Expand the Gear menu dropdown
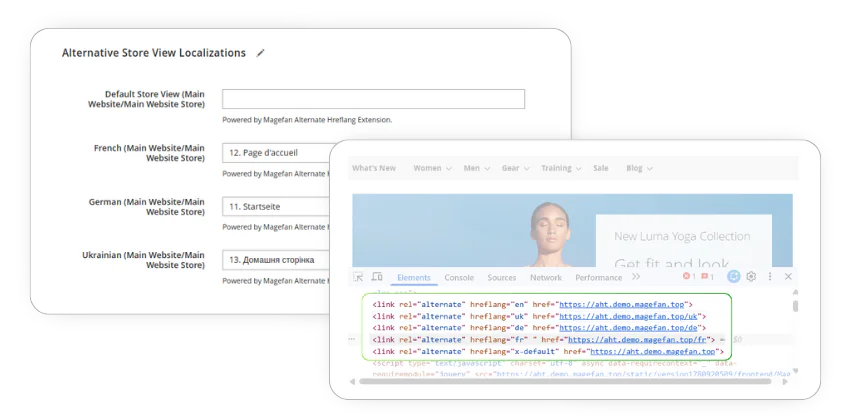Viewport: 850px width, 420px height. pos(515,168)
